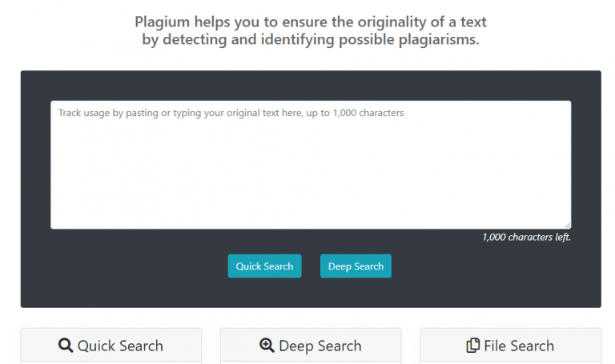
Task: Switch to the Deep Search tab label
Action: click(x=320, y=346)
